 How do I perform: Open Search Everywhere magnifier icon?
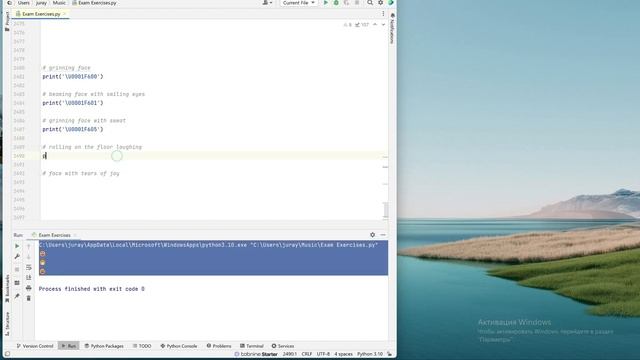(370, 3)
